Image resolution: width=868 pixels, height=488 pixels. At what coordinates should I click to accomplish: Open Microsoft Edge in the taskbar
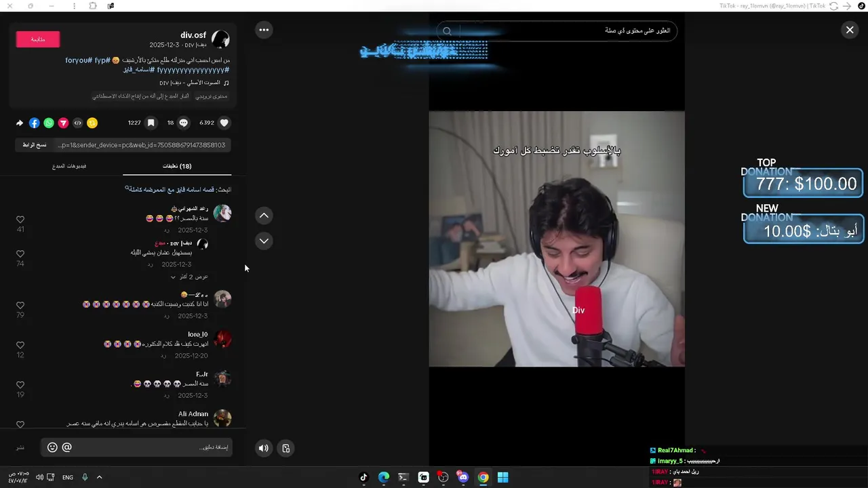coord(384,477)
